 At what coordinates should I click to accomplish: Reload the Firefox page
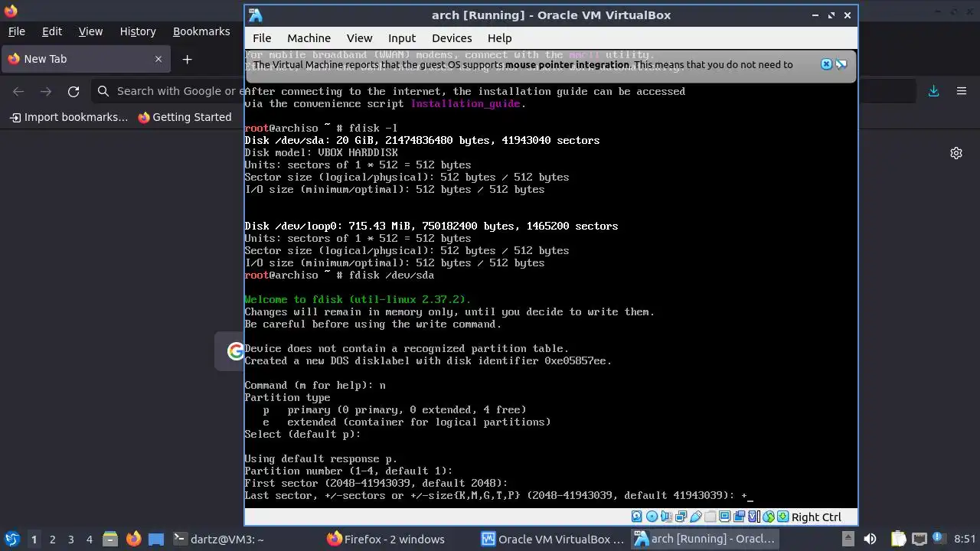(73, 91)
